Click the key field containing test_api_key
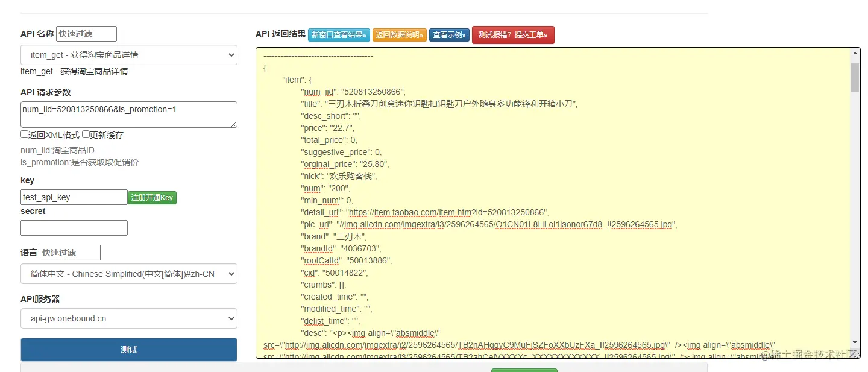This screenshot has width=868, height=372. tap(74, 197)
